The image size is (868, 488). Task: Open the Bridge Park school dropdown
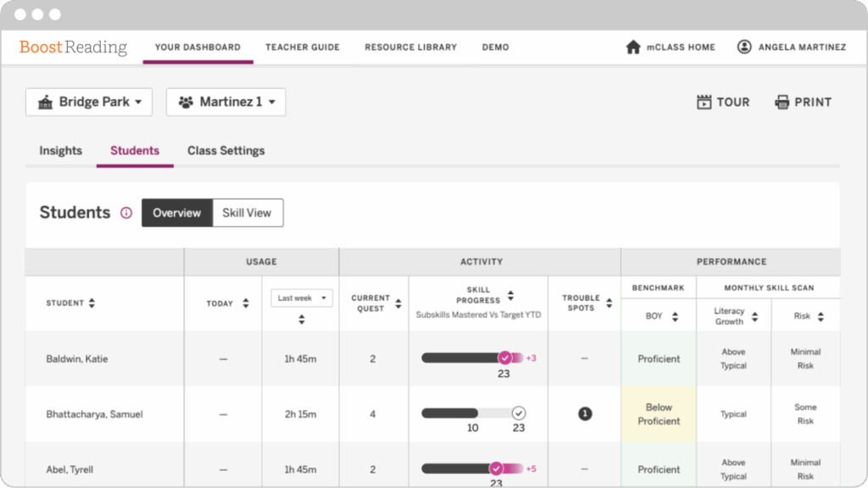click(88, 102)
